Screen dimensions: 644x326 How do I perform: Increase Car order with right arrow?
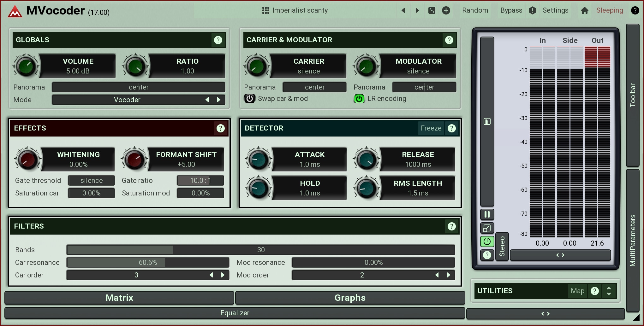point(223,275)
